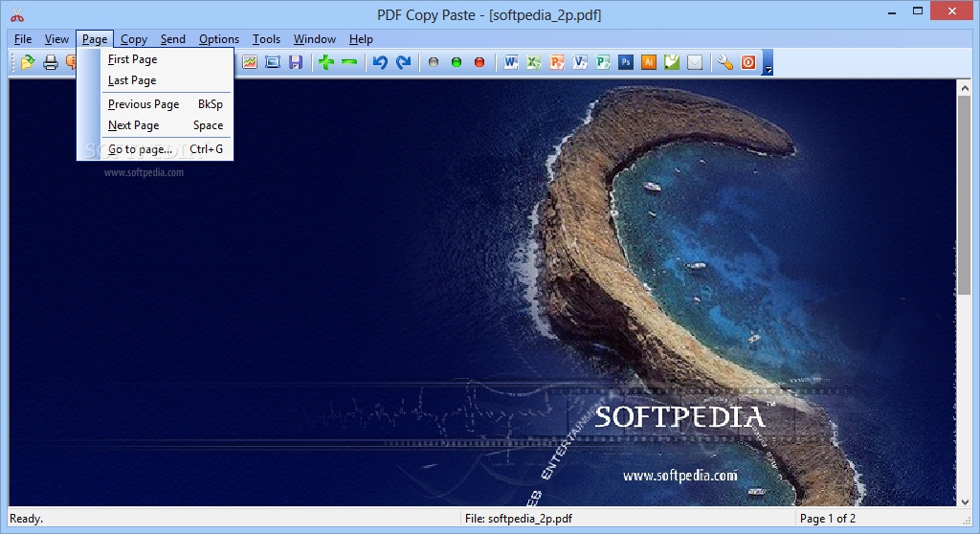Click the green circle indicator button

pos(457,62)
